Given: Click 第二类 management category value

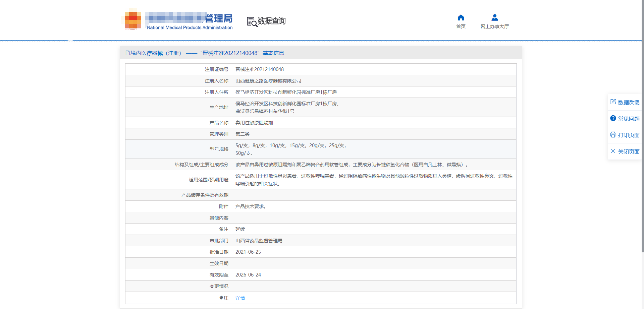Looking at the screenshot, I should tap(243, 134).
